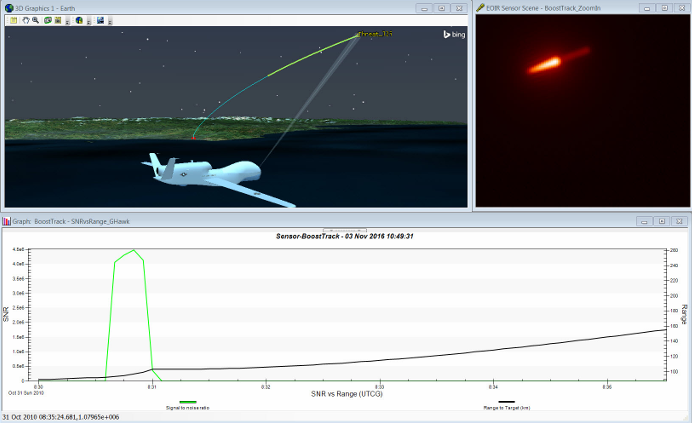Select the magnifier zoom tool
Viewport: 692px width, 423px height.
coord(35,20)
